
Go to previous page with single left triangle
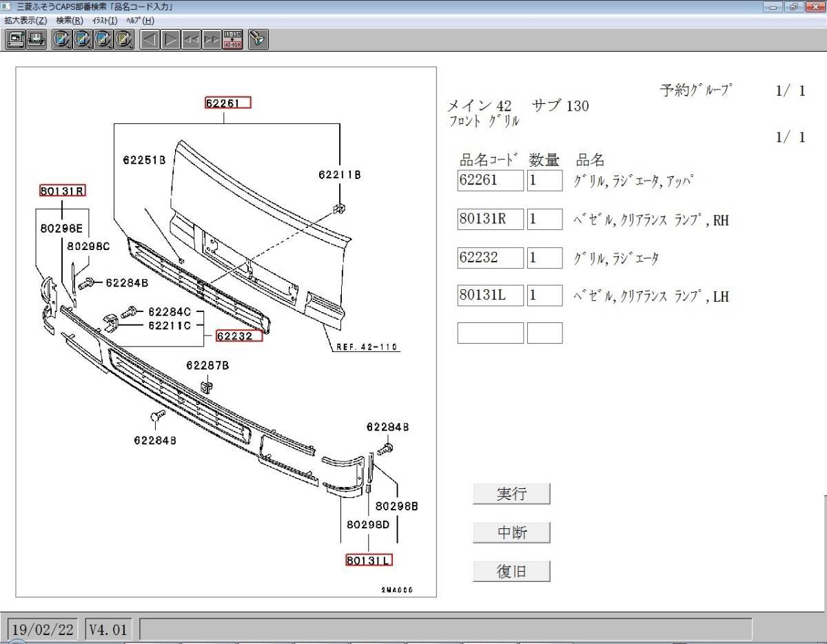(150, 39)
